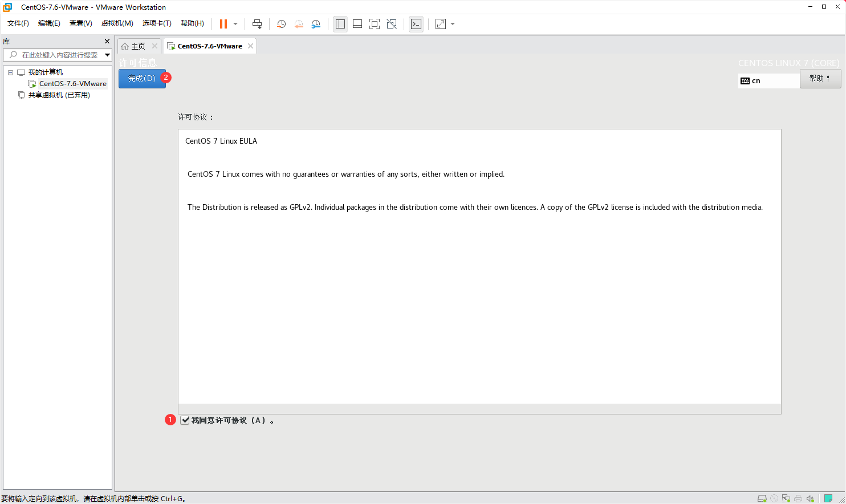Open the 查看(V) menu
846x504 pixels.
(80, 23)
